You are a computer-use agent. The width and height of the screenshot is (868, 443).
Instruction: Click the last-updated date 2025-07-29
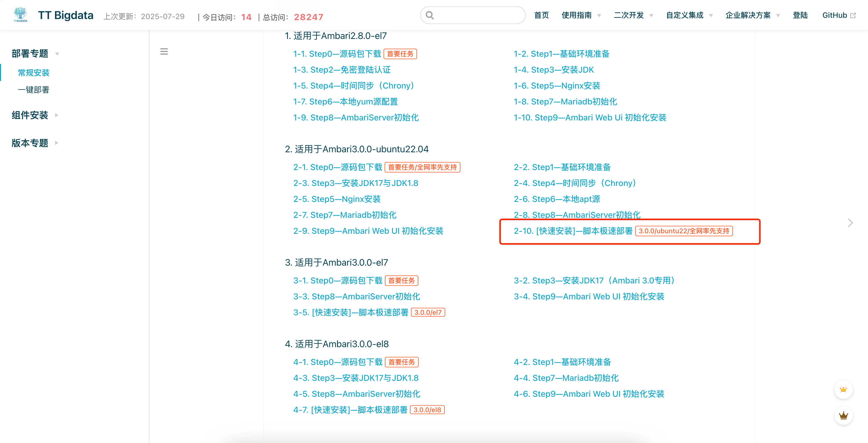click(x=163, y=16)
